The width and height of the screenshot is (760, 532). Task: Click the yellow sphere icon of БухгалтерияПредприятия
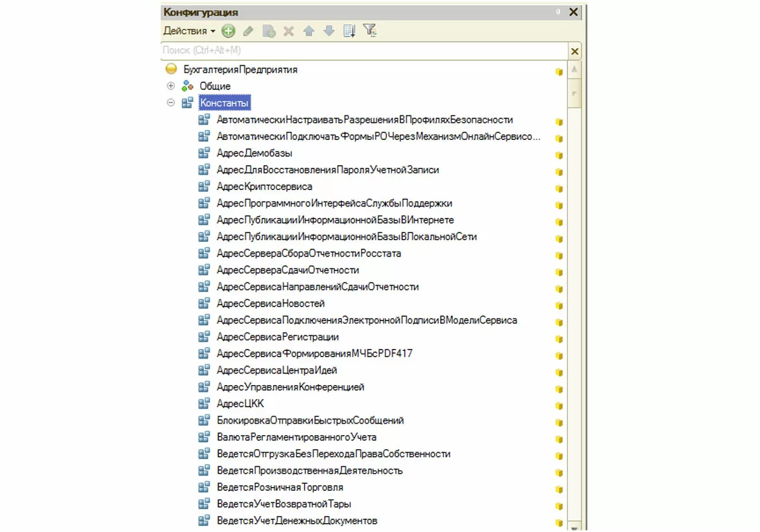point(170,70)
